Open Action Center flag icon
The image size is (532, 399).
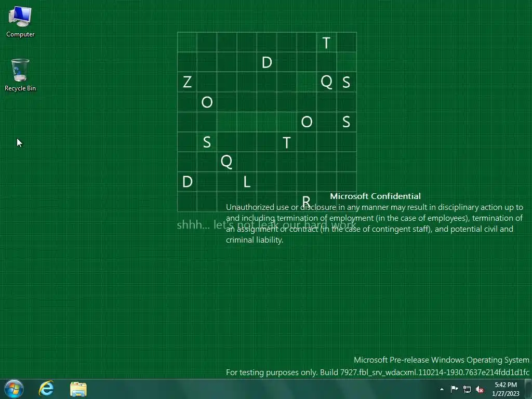click(x=454, y=389)
